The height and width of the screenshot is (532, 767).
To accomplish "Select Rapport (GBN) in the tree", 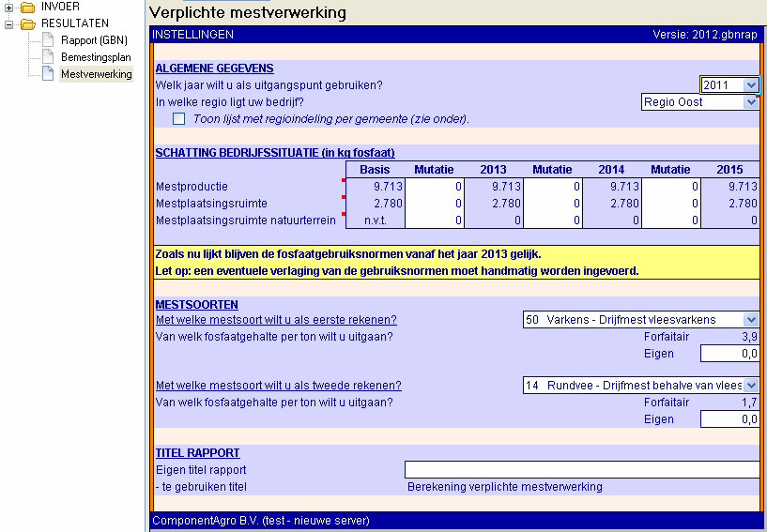I will click(x=94, y=40).
